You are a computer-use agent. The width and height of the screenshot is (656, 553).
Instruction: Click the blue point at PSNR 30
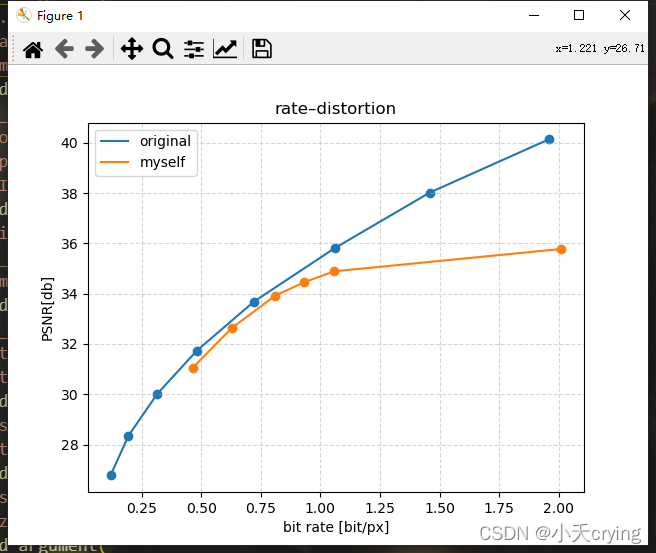pos(157,394)
